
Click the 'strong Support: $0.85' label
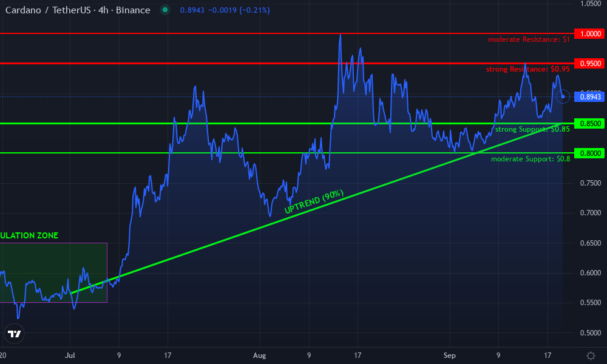(532, 129)
